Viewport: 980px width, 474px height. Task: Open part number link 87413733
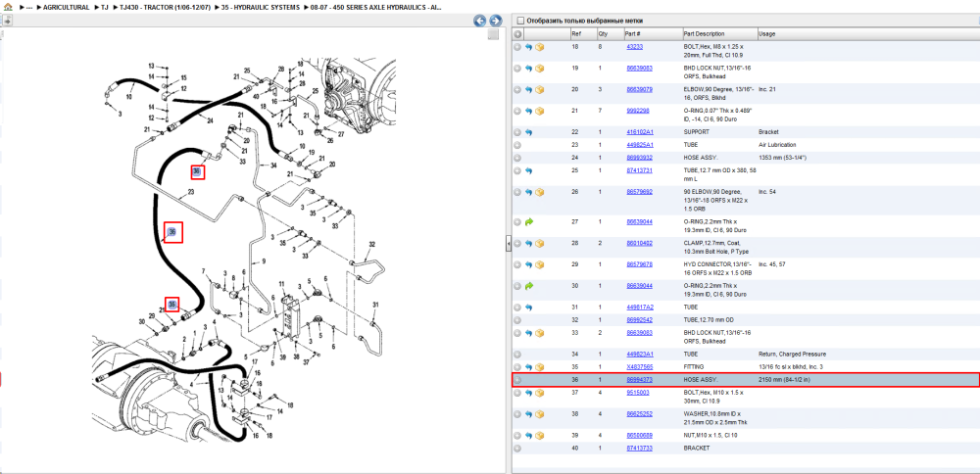coord(639,448)
